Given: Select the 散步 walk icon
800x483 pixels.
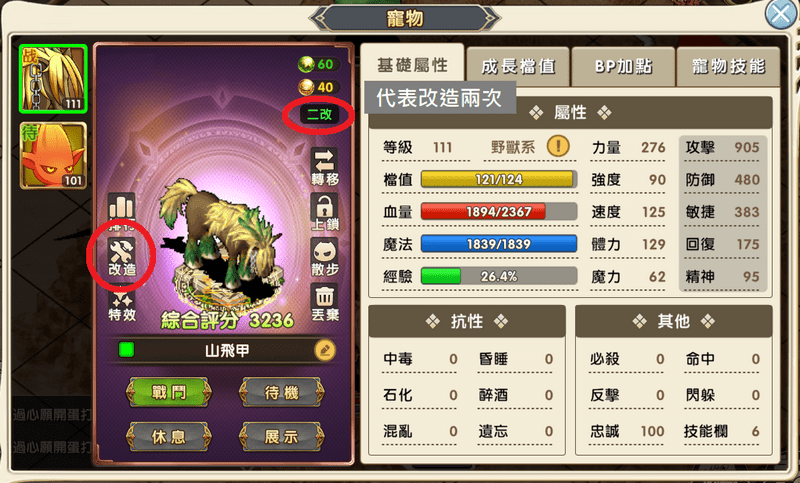Looking at the screenshot, I should coord(325,258).
